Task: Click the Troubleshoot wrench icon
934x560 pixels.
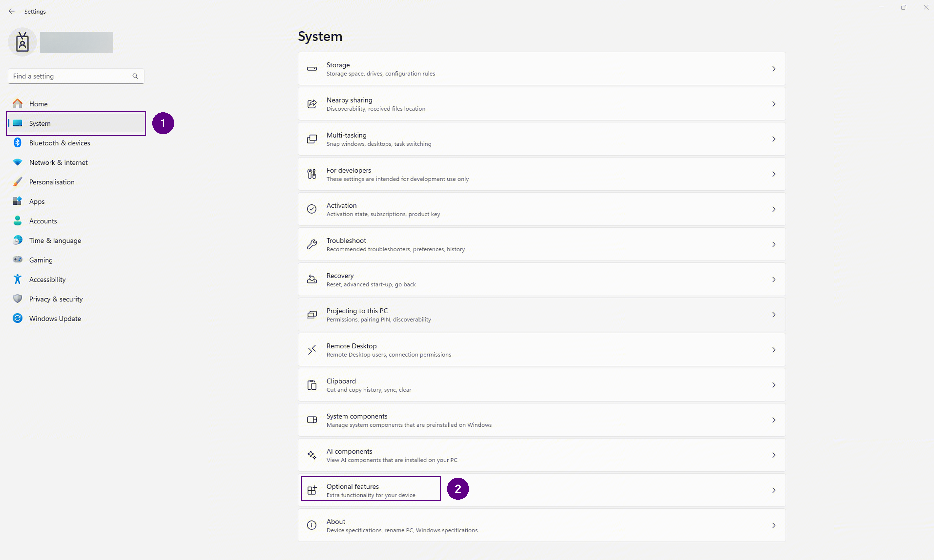Action: tap(312, 244)
